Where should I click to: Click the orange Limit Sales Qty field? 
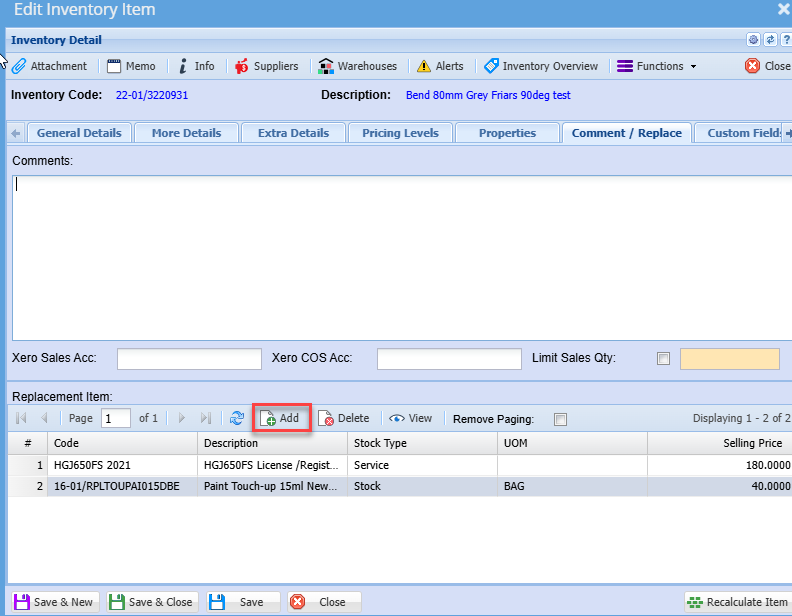pos(729,359)
